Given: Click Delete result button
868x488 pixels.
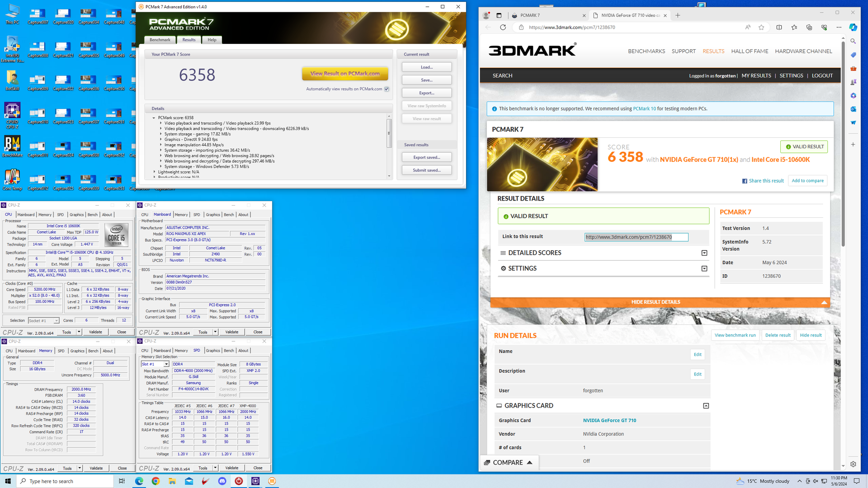Looking at the screenshot, I should pos(778,335).
